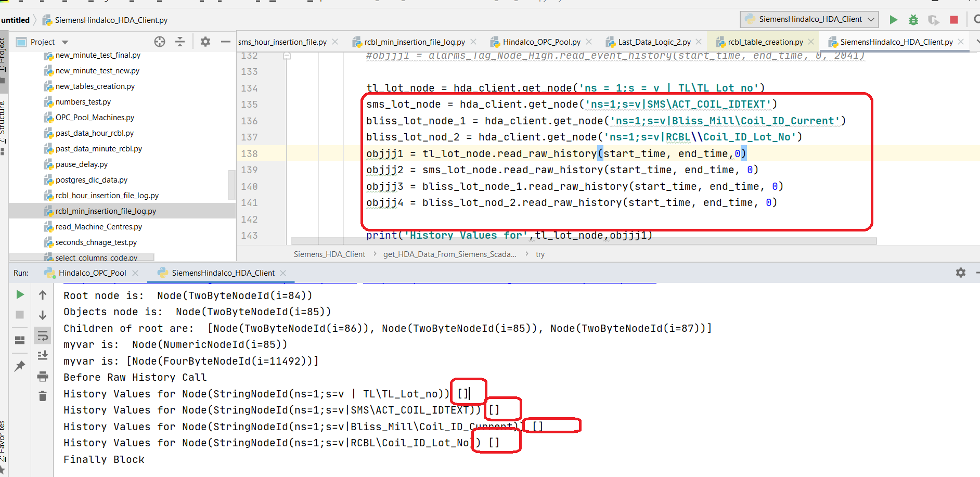980x477 pixels.
Task: Select read_Machine_Centres.py file
Action: [x=99, y=227]
